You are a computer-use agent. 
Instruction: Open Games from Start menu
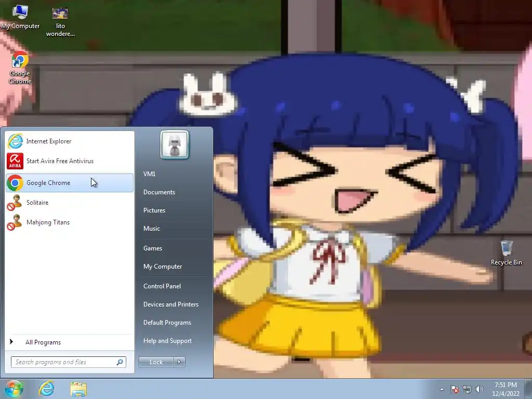click(153, 248)
